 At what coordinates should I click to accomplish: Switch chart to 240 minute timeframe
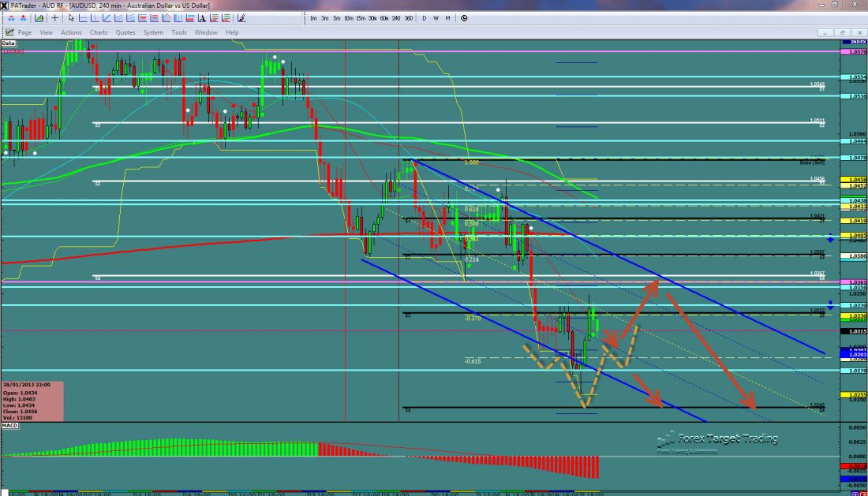point(396,17)
